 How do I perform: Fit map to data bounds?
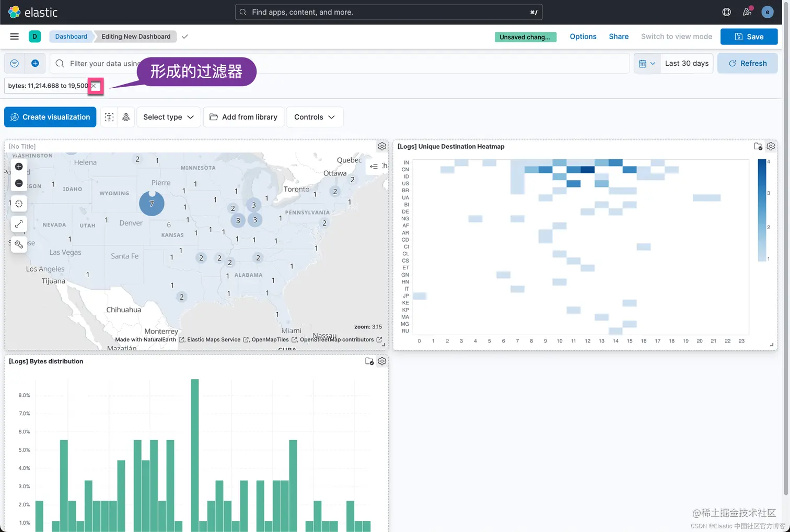point(19,204)
